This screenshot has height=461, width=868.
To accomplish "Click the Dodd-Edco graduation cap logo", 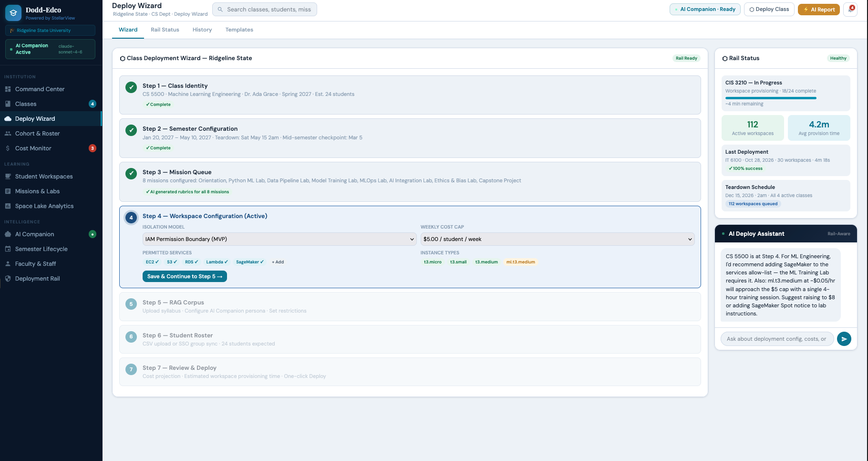I will (x=13, y=13).
